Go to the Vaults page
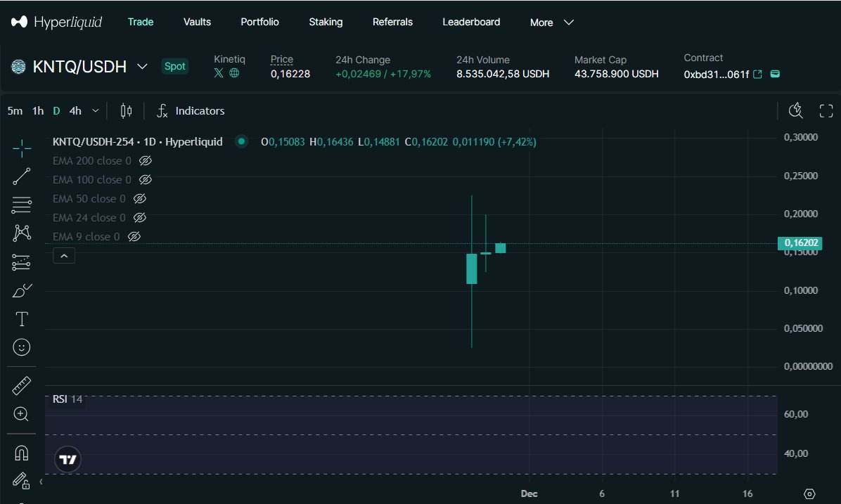 [197, 22]
